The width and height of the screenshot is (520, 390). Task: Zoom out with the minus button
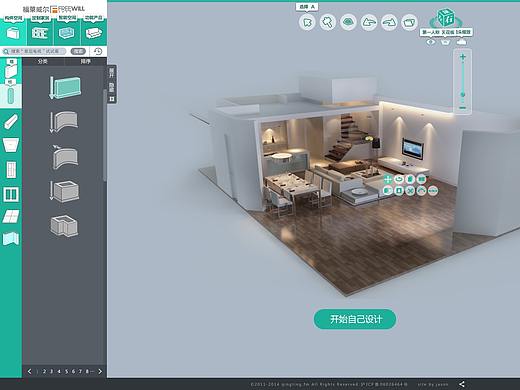(x=463, y=108)
